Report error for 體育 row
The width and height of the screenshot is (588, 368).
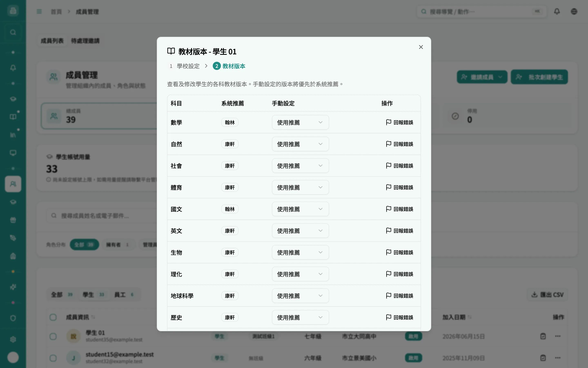(x=399, y=187)
